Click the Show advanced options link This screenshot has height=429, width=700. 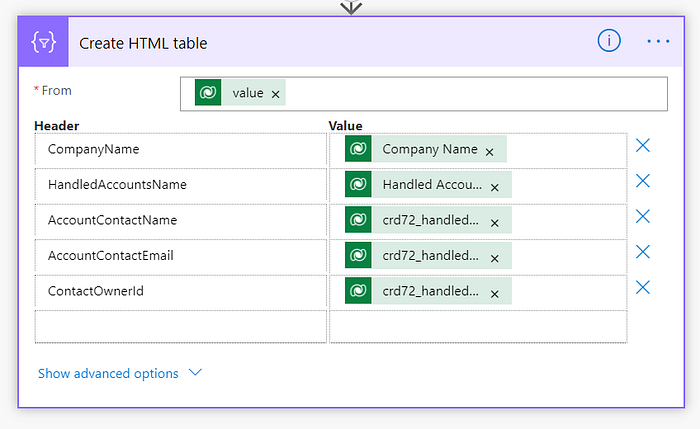108,373
